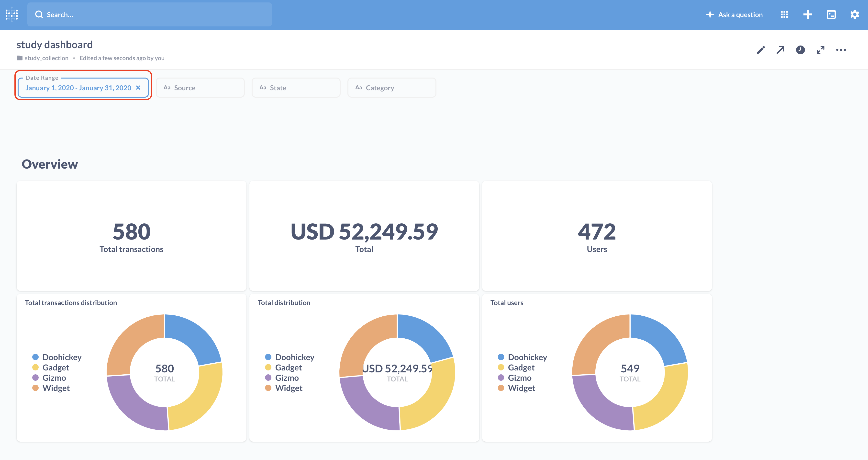868x460 pixels.
Task: Open the settings gear icon
Action: point(855,14)
